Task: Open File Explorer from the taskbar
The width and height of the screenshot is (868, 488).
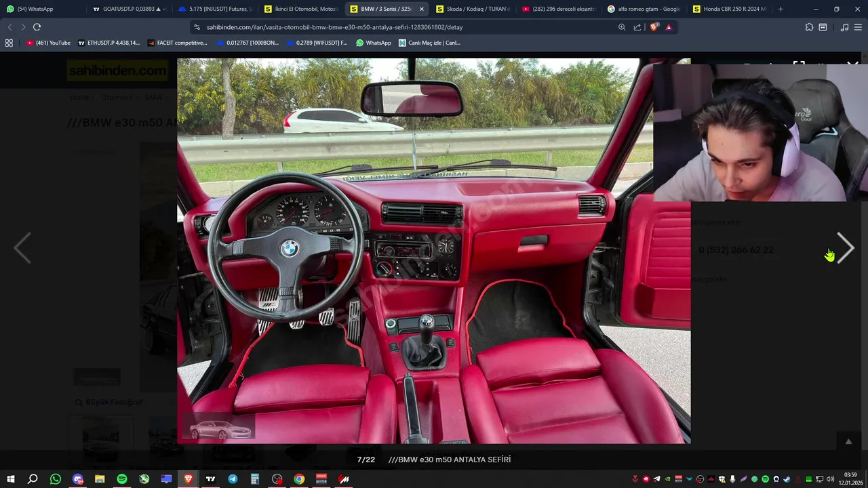Action: click(x=100, y=479)
